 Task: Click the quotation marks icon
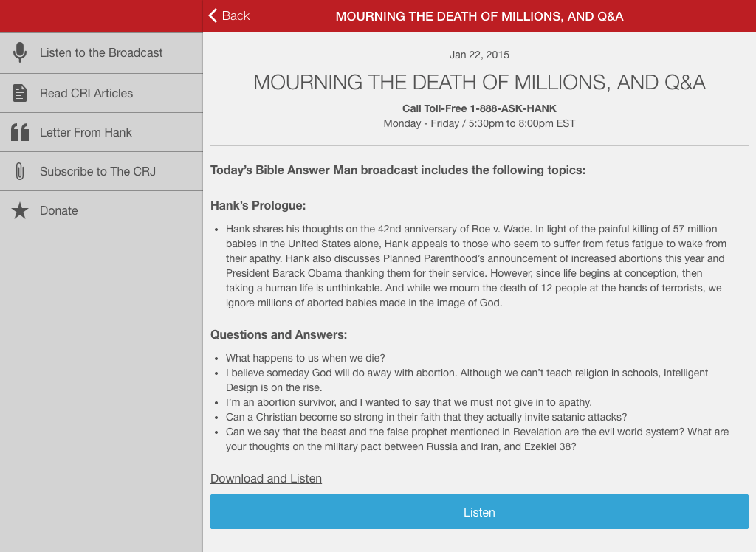[20, 132]
